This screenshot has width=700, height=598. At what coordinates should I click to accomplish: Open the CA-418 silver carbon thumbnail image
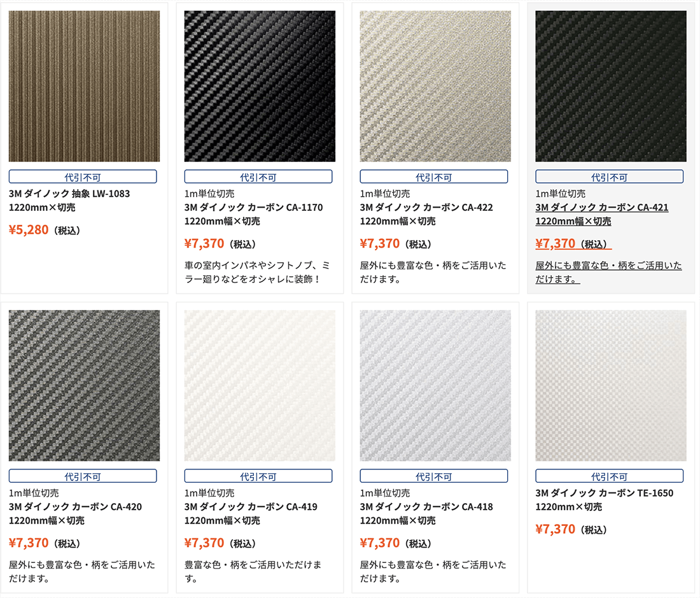435,385
